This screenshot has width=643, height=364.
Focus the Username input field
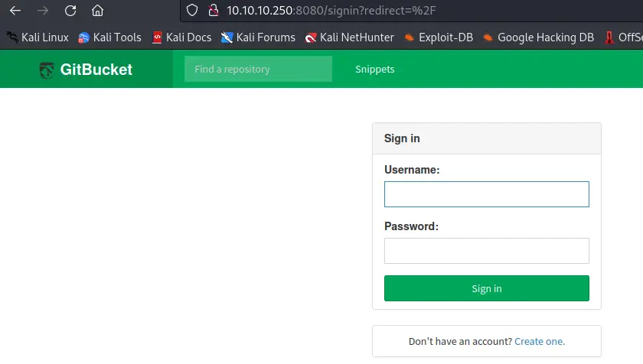point(487,194)
